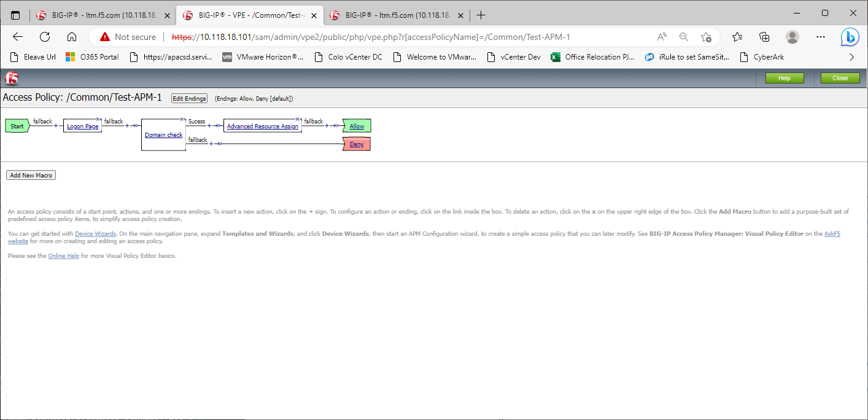Click the green Close button
The height and width of the screenshot is (420, 868).
click(x=840, y=78)
